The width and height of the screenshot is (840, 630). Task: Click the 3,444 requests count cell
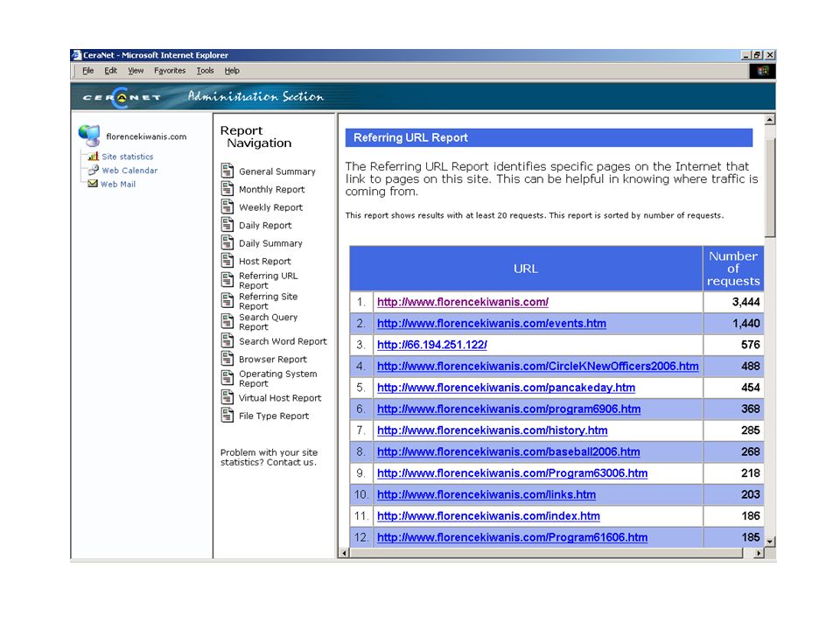tap(733, 302)
